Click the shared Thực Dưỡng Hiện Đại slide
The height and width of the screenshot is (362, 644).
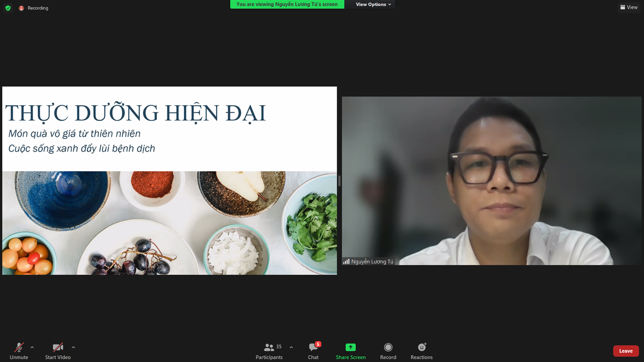(169, 181)
